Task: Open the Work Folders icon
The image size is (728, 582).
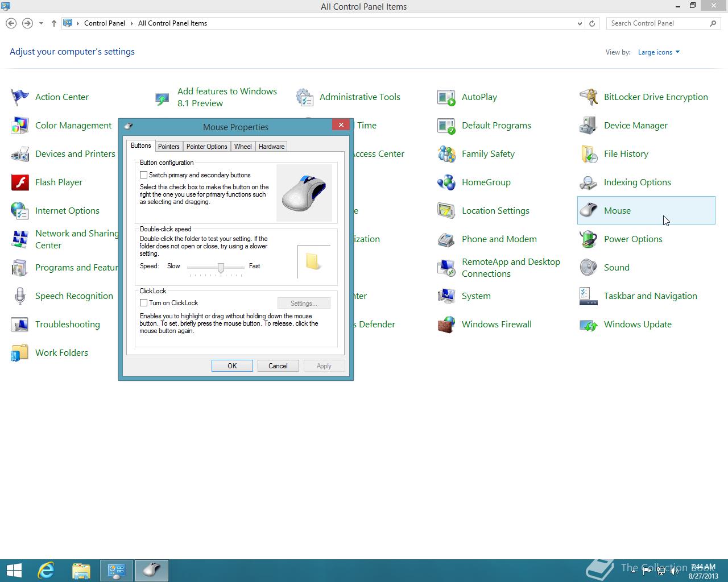Action: 20,353
